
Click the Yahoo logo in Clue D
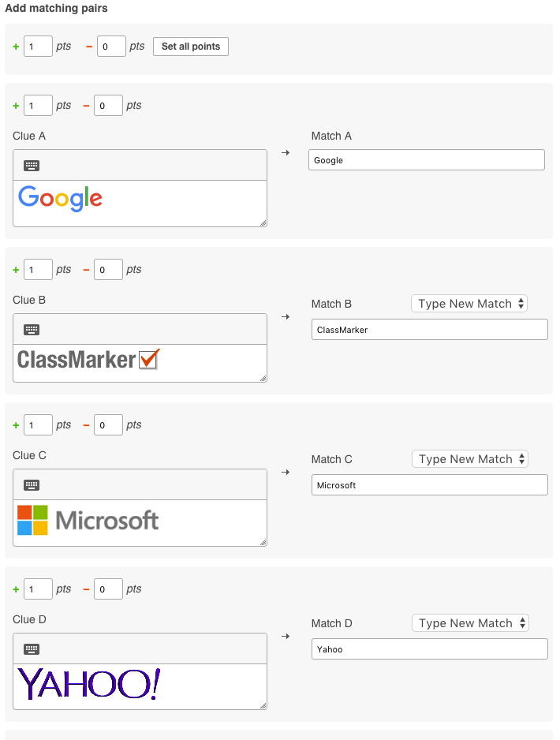click(x=88, y=684)
